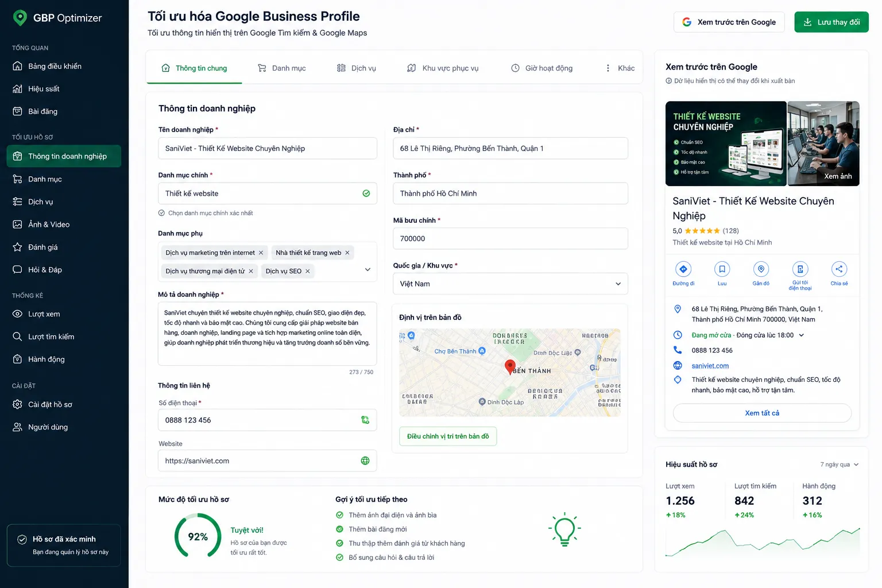Click the phone icon in Số điện thoại field
This screenshot has height=588, width=882.
(x=365, y=420)
